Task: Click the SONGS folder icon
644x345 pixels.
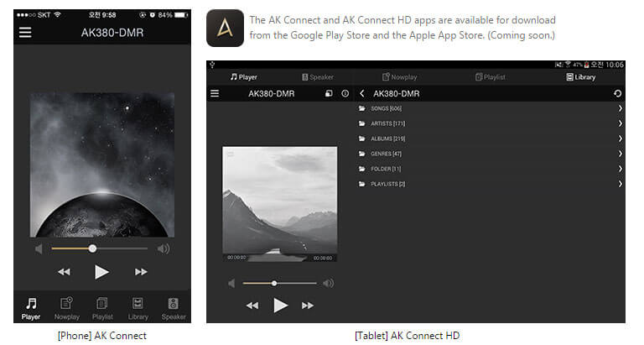Action: click(362, 108)
